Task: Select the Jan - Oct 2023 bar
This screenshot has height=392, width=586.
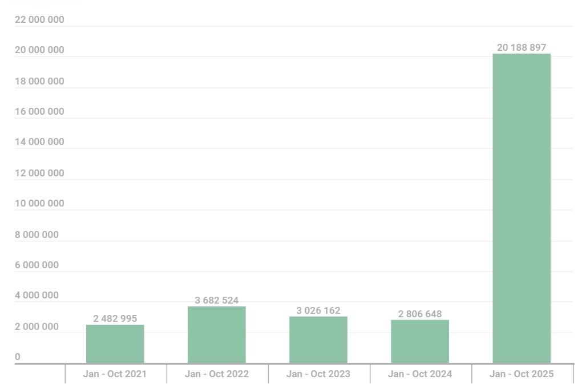Action: pos(318,340)
